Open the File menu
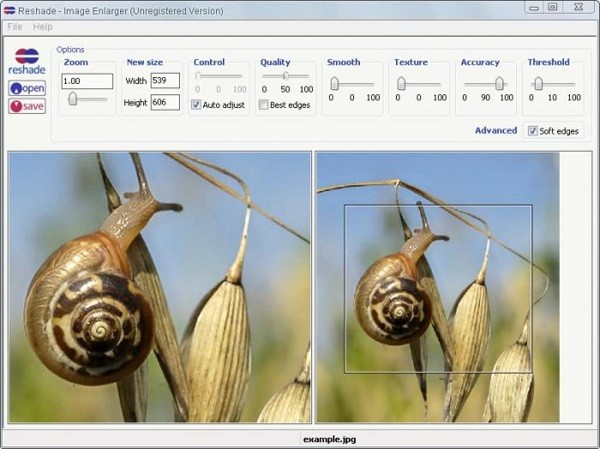This screenshot has width=600, height=449. click(x=15, y=26)
